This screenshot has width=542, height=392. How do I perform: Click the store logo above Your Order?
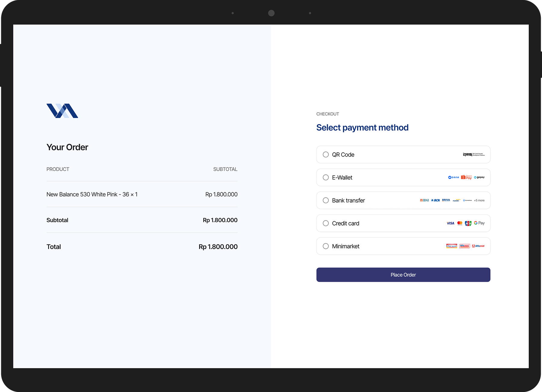62,111
